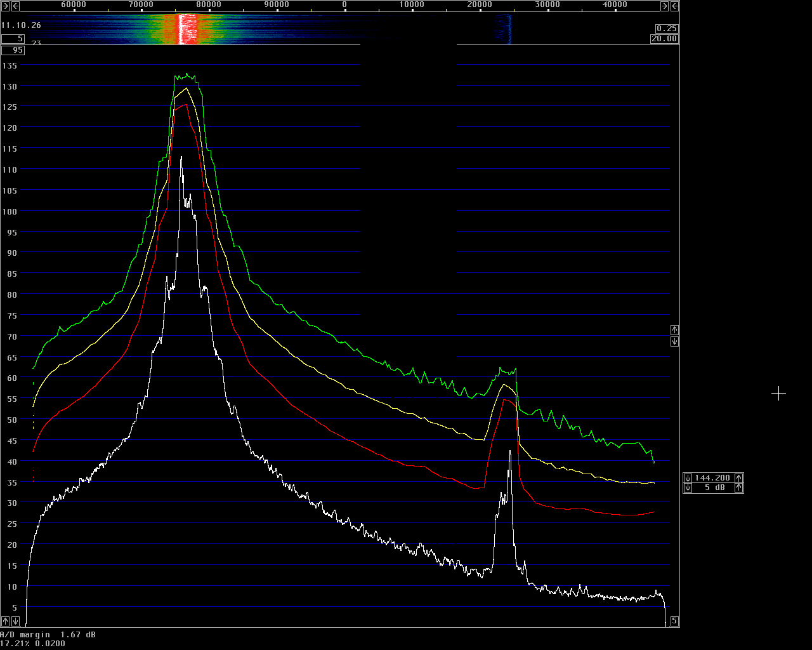
Task: Click the 70000 frequency label
Action: tap(141, 4)
